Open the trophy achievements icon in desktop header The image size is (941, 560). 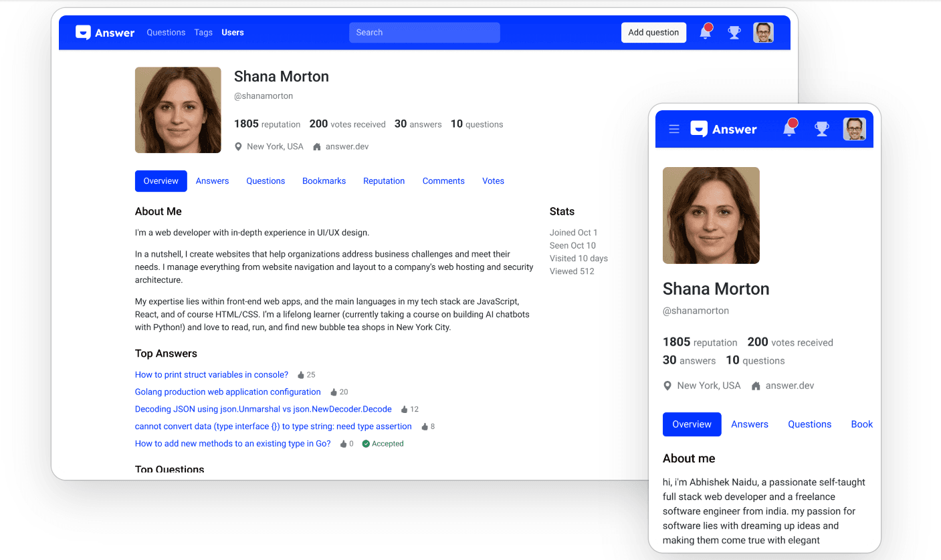pyautogui.click(x=734, y=33)
